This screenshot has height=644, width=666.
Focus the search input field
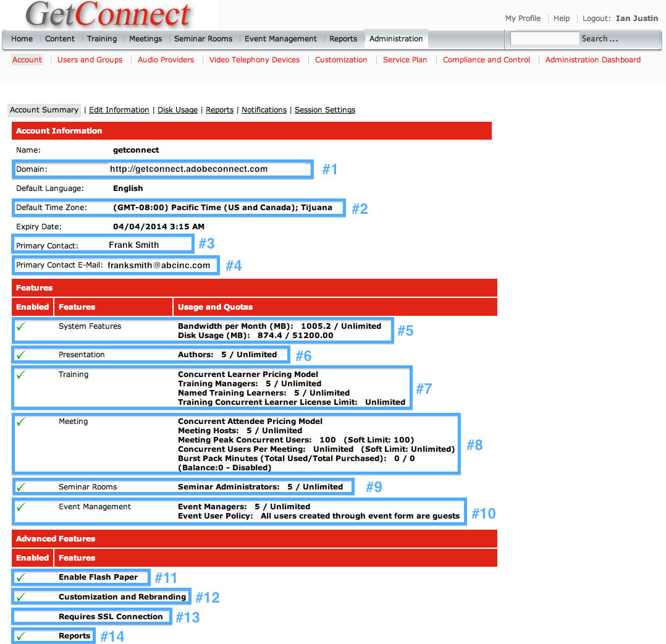[x=544, y=38]
